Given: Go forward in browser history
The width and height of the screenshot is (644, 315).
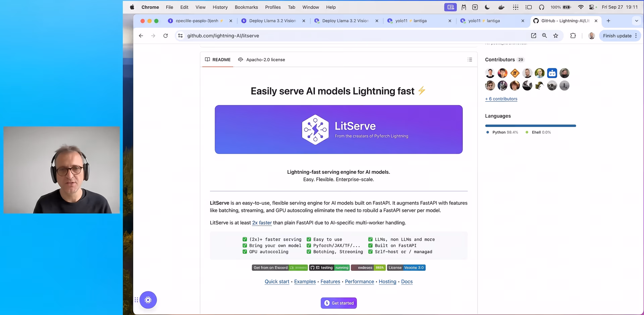Looking at the screenshot, I should pyautogui.click(x=153, y=36).
